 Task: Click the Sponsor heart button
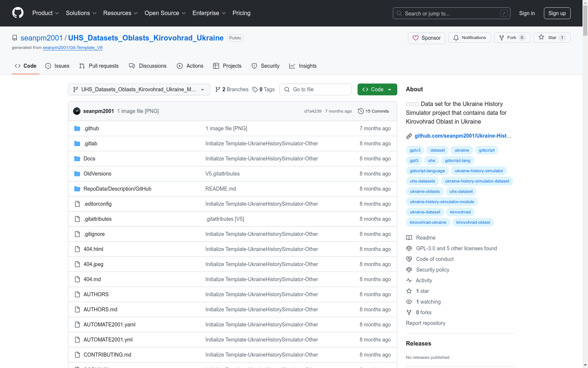(x=426, y=38)
